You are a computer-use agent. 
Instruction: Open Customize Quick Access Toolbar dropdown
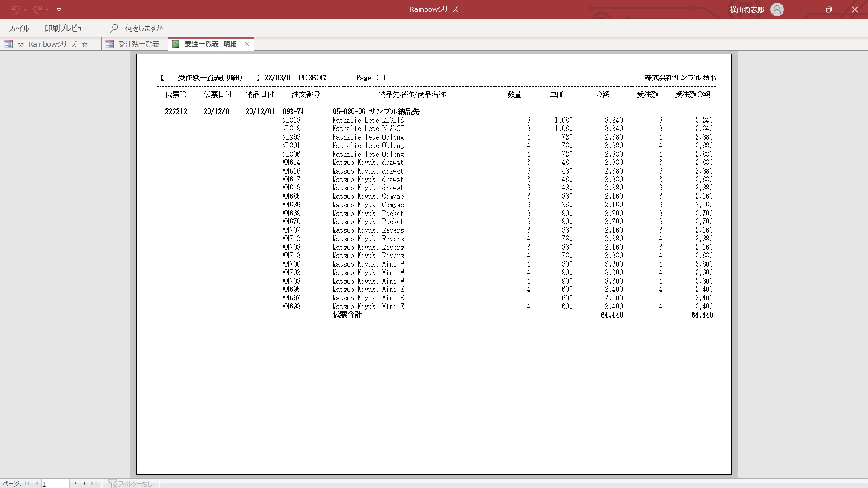(59, 9)
